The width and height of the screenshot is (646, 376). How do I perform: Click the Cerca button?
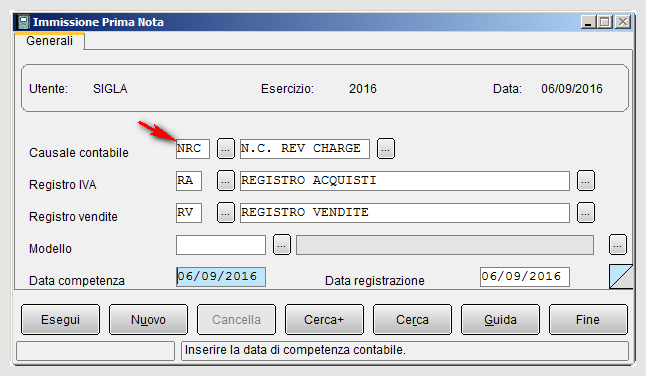tap(412, 320)
